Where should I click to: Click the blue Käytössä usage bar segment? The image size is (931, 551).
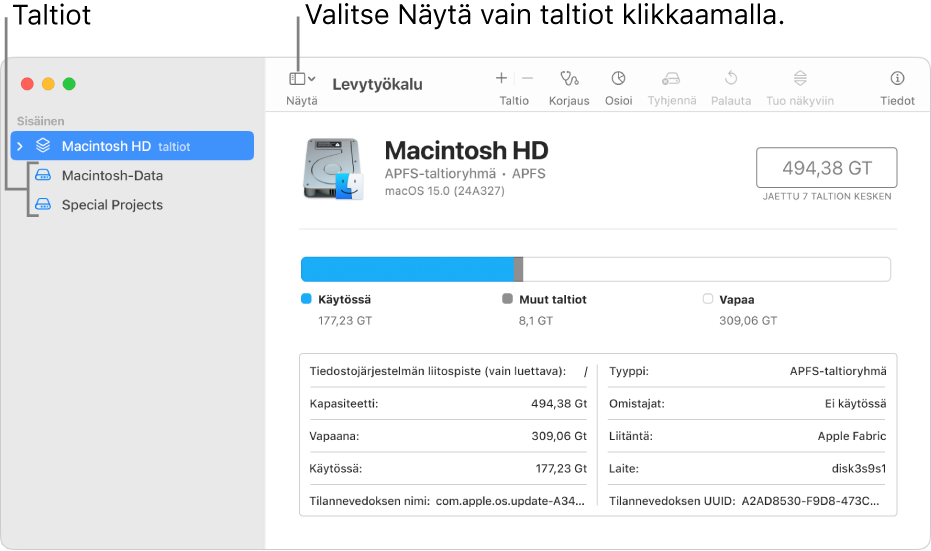click(x=407, y=269)
